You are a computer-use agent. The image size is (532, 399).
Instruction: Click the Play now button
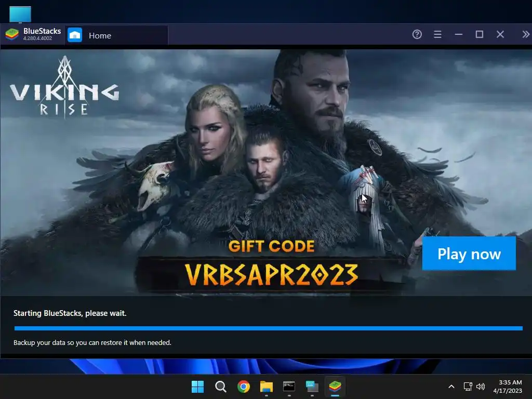469,254
